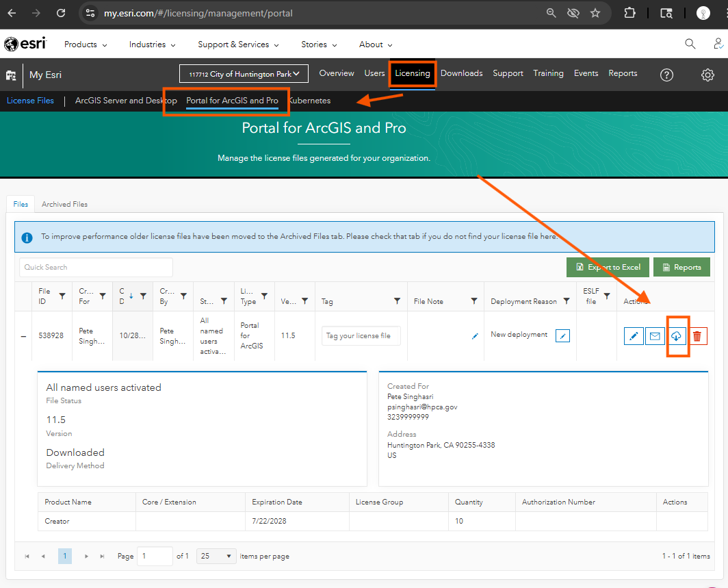Screen dimensions: 728x588
Task: Click the Quick Search input field
Action: point(96,267)
